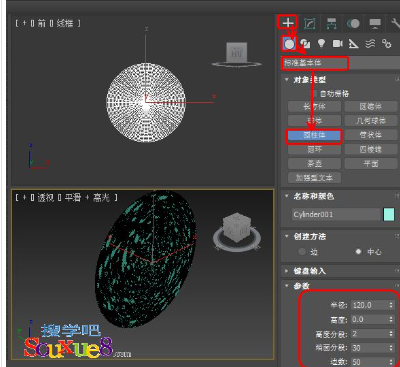Click the 高度 height field showing 0.0
The height and width of the screenshot is (367, 400).
point(369,320)
